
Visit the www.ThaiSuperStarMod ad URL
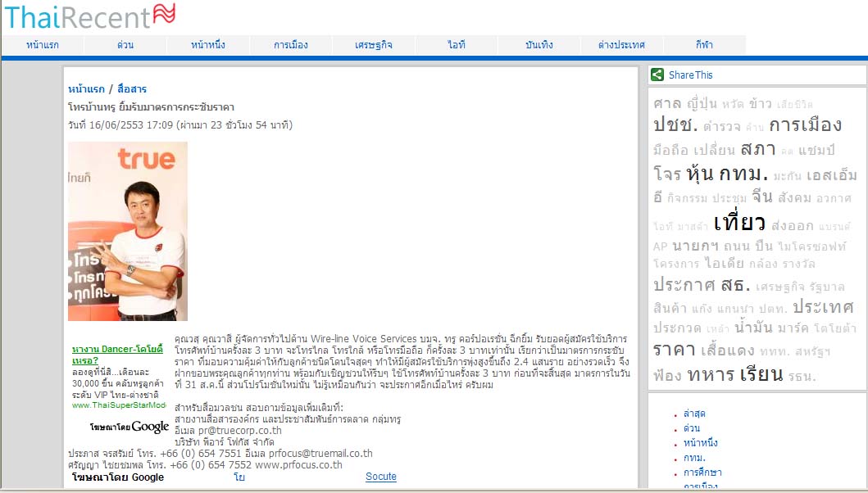[x=119, y=405]
